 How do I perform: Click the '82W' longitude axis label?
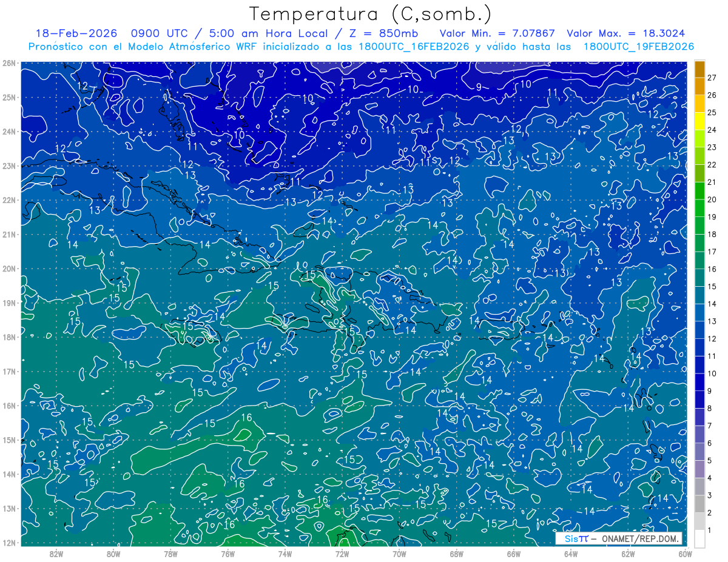tap(56, 554)
